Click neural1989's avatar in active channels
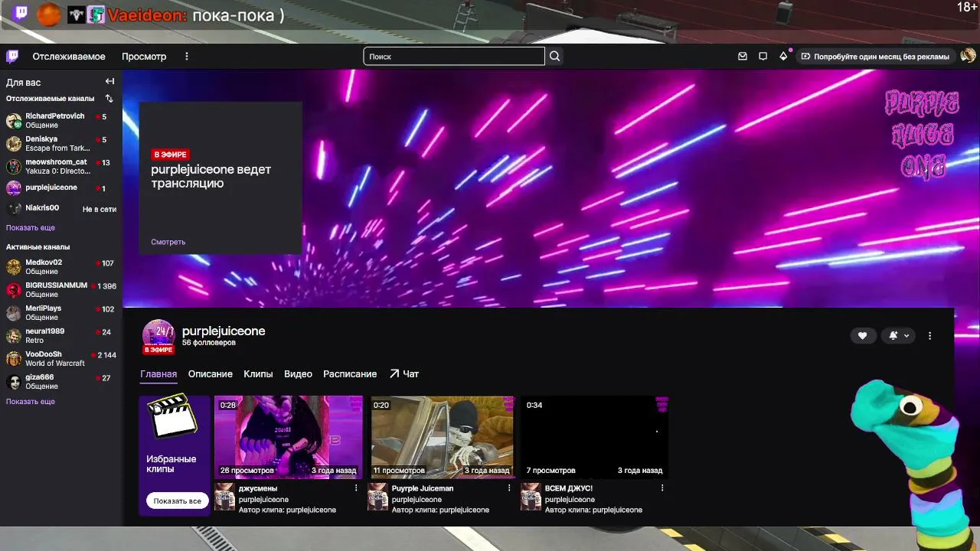This screenshot has height=551, width=980. click(14, 336)
